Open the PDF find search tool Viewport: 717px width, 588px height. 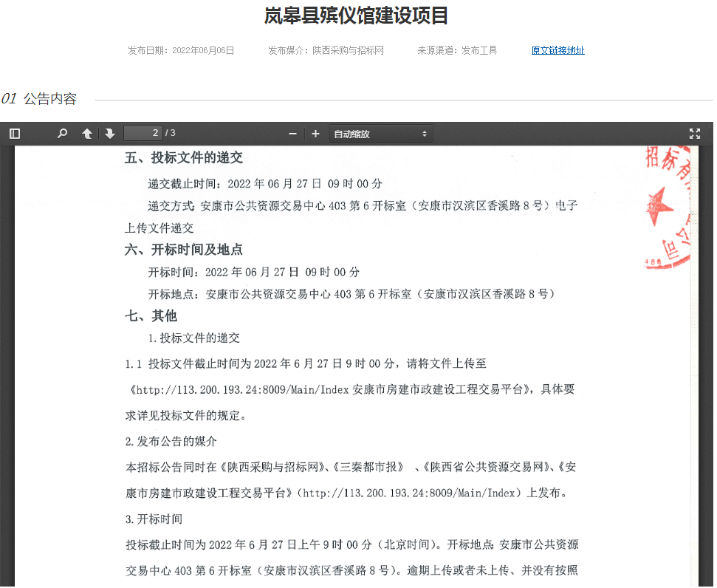62,134
